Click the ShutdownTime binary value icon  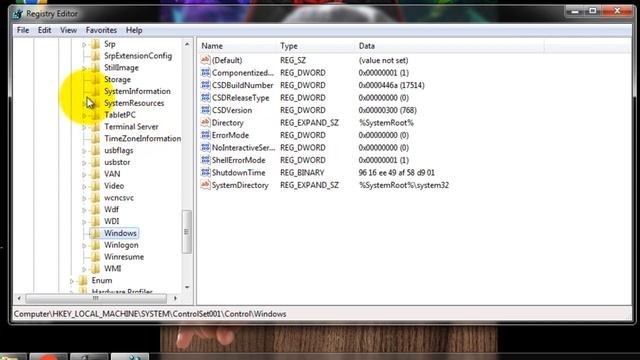[x=205, y=172]
